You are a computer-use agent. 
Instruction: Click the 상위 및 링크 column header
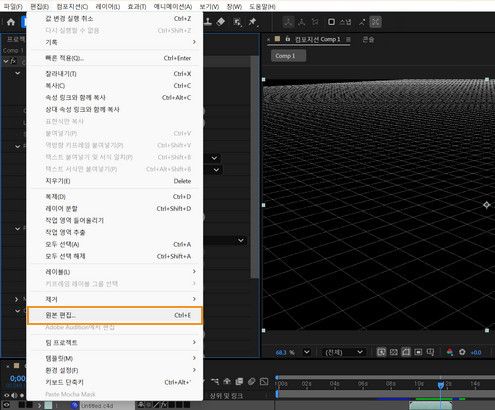226,396
